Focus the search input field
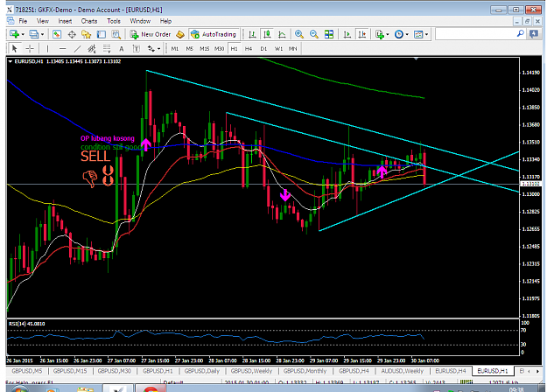 click(476, 34)
